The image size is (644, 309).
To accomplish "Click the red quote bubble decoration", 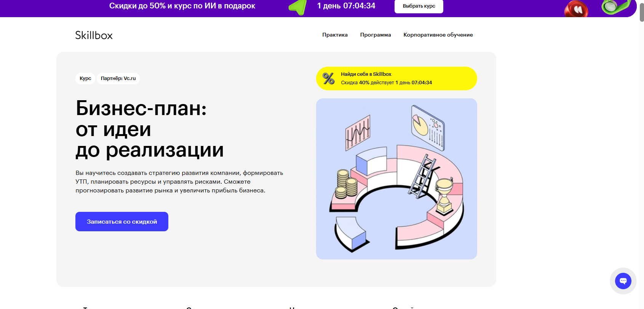I will pyautogui.click(x=576, y=9).
